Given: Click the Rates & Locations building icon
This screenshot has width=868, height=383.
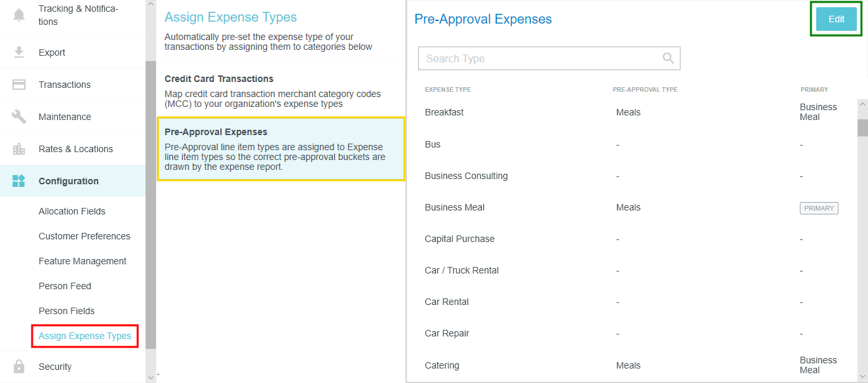Looking at the screenshot, I should (19, 149).
